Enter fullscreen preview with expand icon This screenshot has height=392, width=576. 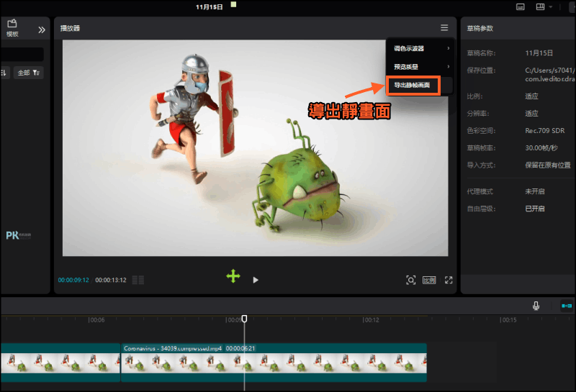click(449, 280)
